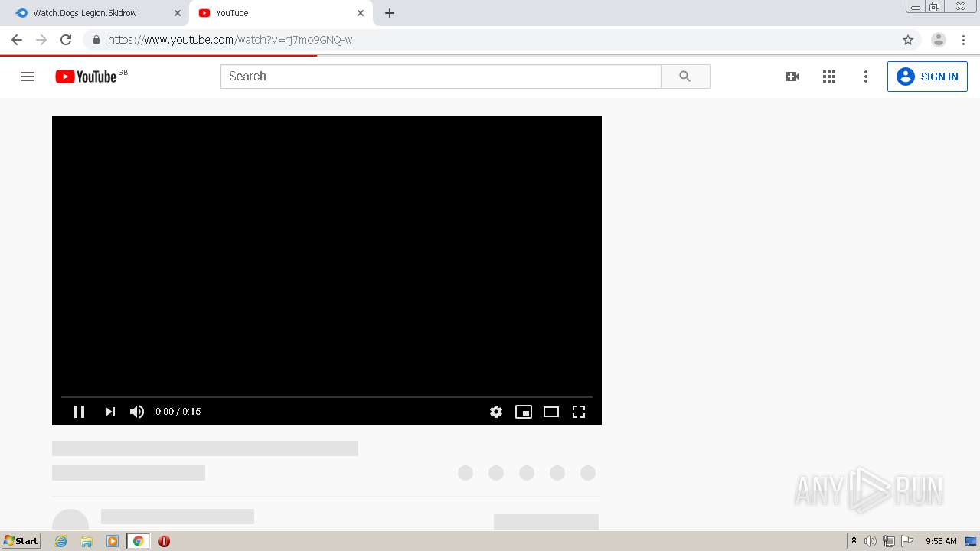Open YouTube more options menu
This screenshot has height=551, width=980.
(866, 77)
